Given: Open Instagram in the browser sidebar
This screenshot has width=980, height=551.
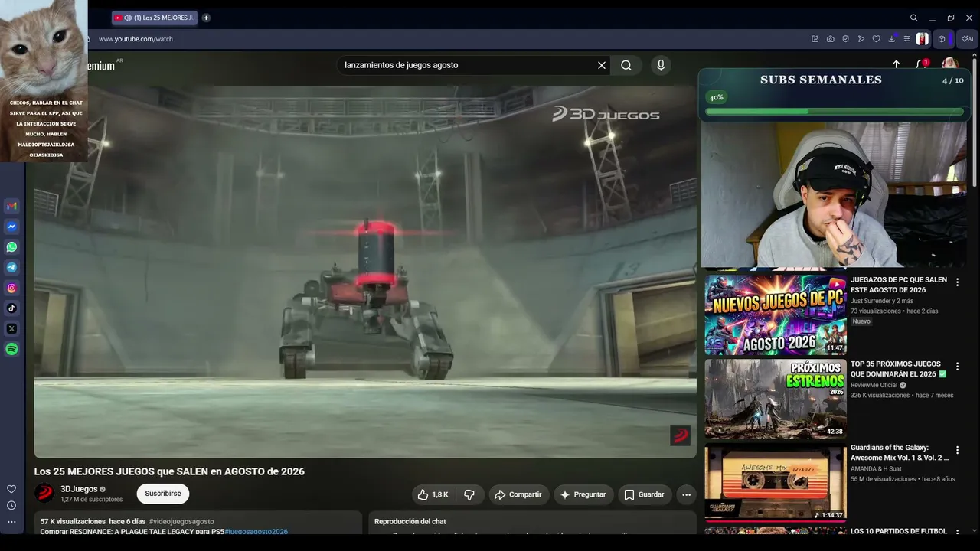Looking at the screenshot, I should (11, 288).
